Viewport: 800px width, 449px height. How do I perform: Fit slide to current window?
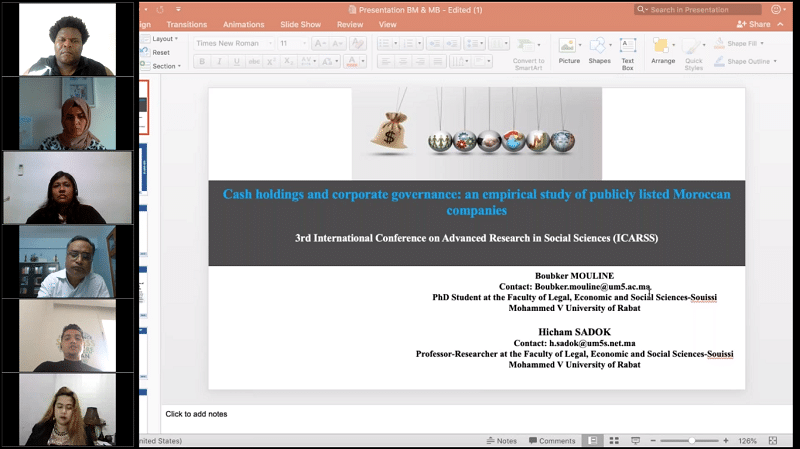773,440
